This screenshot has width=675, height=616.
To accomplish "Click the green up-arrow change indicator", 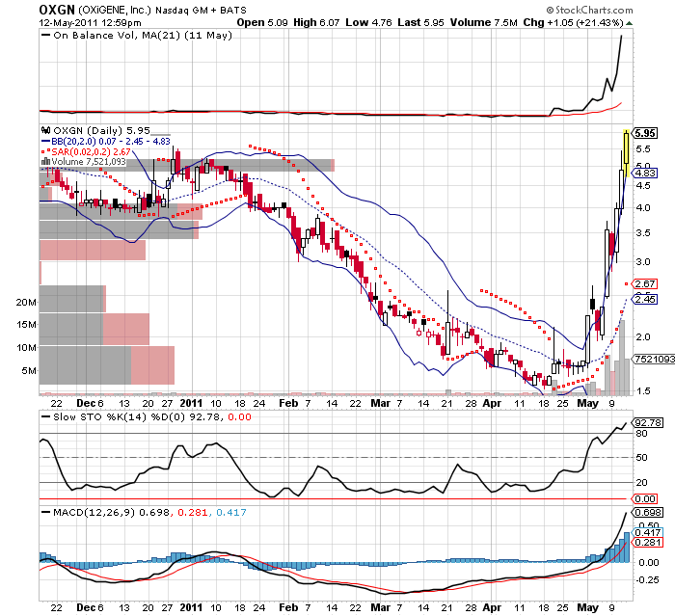I will (x=629, y=23).
